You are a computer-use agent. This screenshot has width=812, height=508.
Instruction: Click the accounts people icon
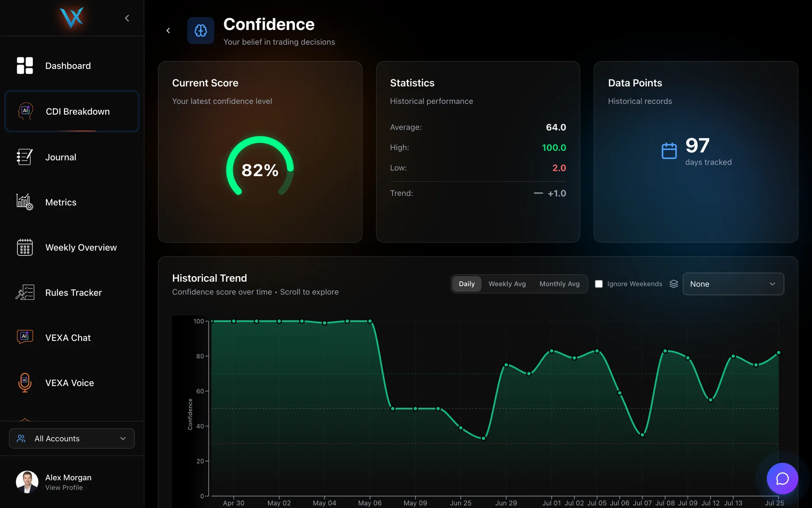(x=21, y=438)
